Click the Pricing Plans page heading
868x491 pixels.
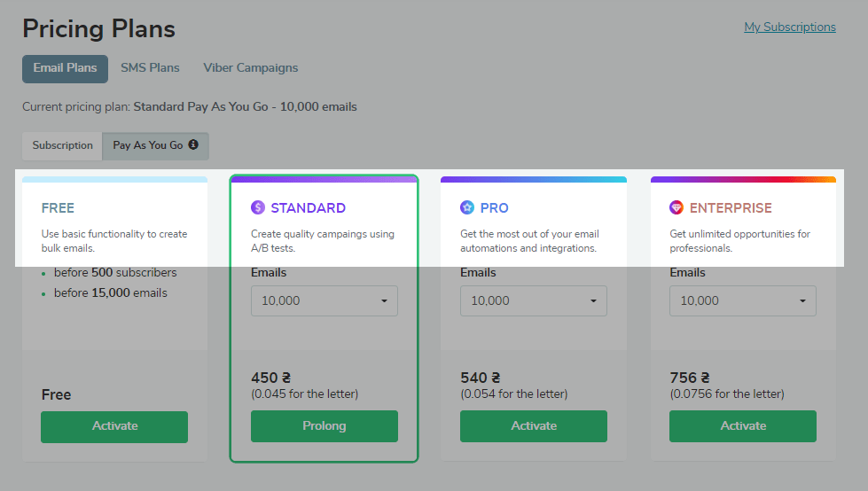tap(98, 28)
